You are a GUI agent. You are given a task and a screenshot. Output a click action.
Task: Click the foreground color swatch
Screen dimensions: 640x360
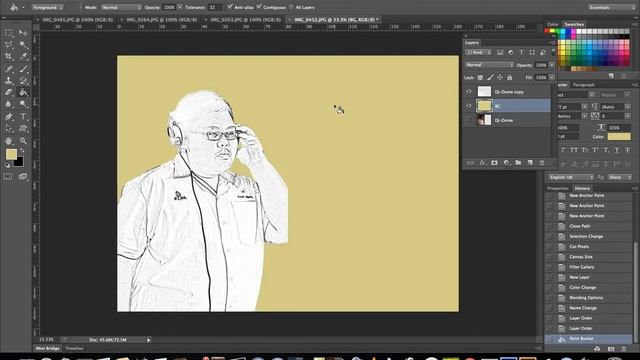click(x=11, y=154)
